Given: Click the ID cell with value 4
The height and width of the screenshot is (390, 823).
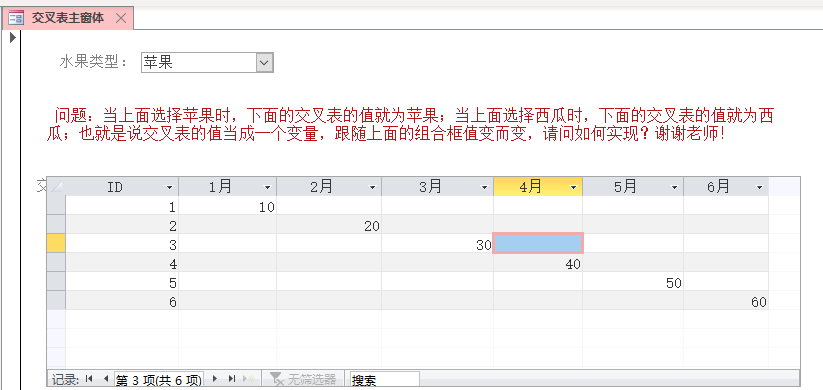Looking at the screenshot, I should 122,262.
